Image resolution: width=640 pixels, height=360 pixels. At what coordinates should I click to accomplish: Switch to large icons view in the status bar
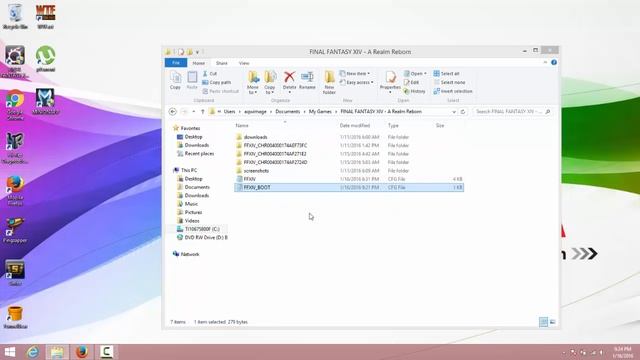coord(553,322)
